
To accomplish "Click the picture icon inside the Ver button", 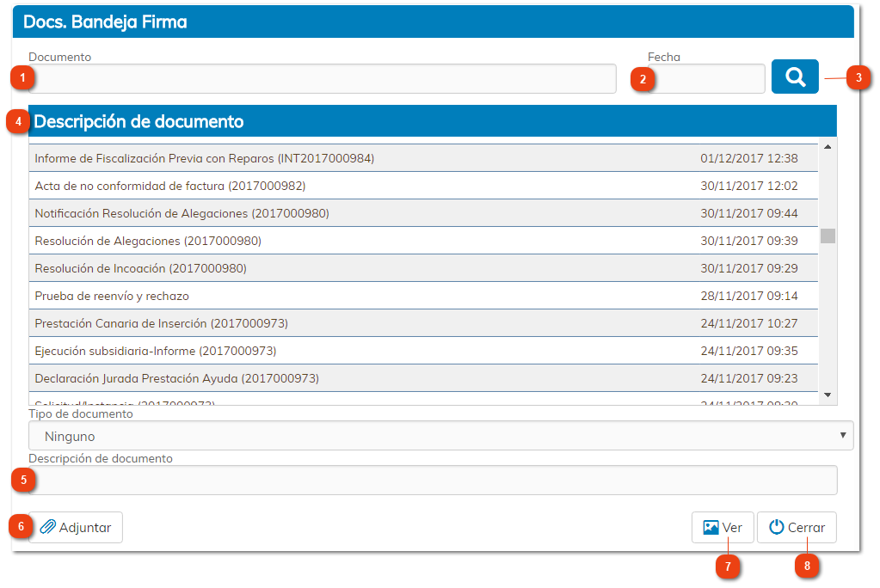I will (711, 527).
